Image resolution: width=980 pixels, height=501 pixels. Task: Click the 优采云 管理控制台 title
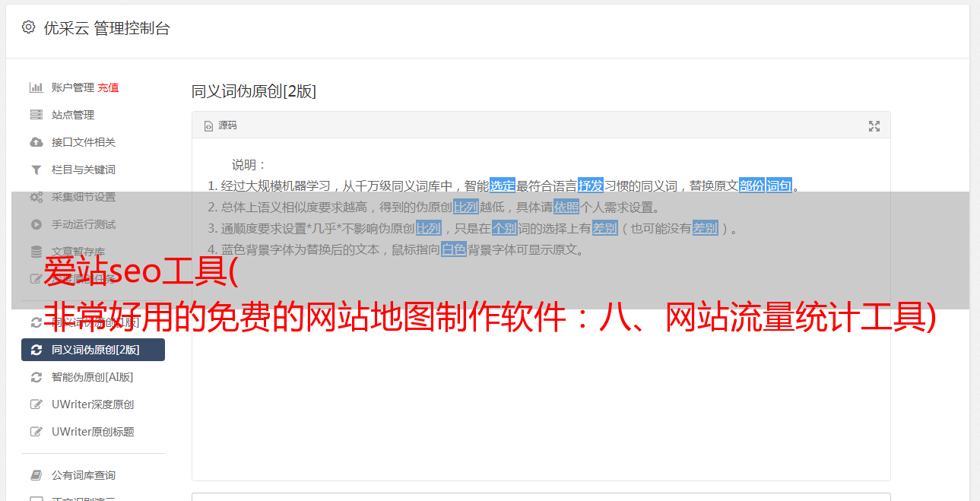pos(106,28)
